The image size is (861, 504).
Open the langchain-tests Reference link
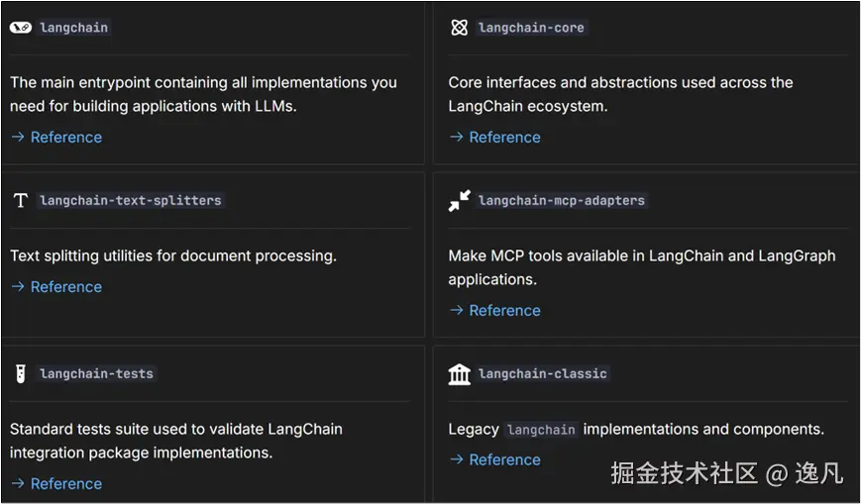pyautogui.click(x=65, y=484)
